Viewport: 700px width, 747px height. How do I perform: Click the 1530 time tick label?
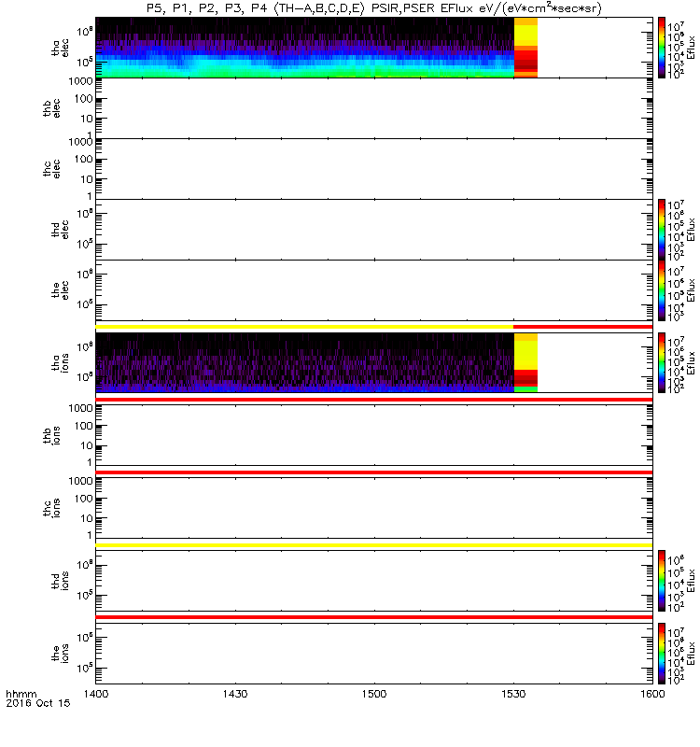(x=513, y=694)
